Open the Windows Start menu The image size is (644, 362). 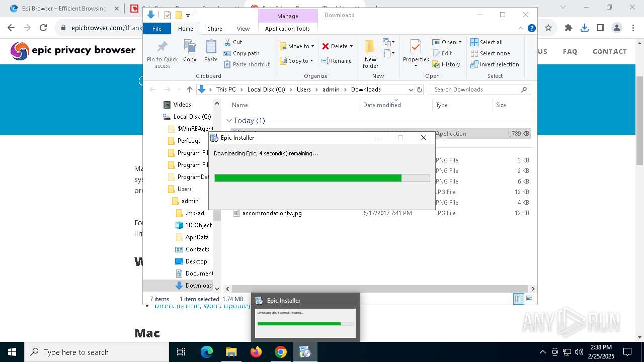point(12,352)
